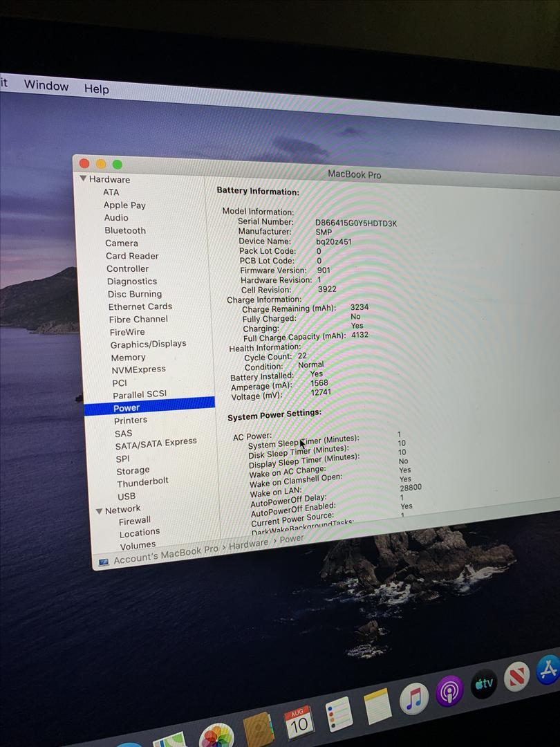Select Ethernet Cards in the sidebar
Screen dimensions: 560x747
click(140, 307)
